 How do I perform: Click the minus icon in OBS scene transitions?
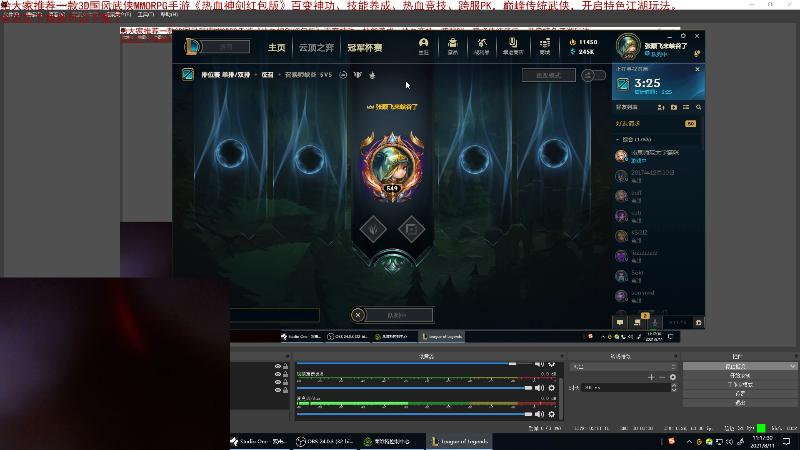[662, 377]
